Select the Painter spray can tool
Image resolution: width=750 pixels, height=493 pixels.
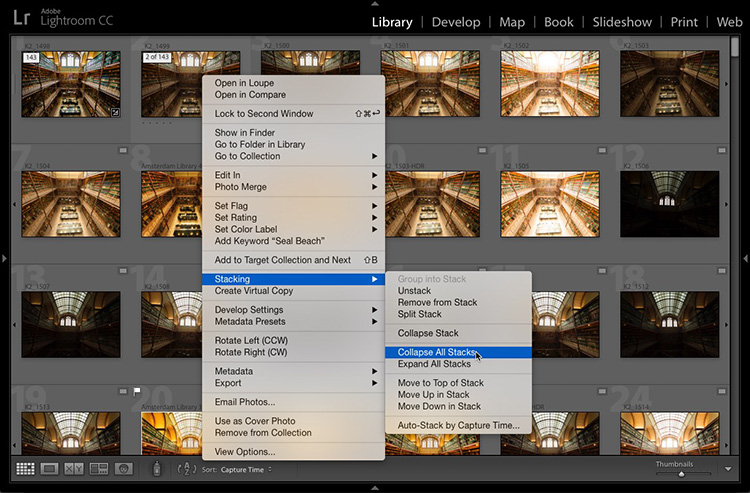tap(156, 469)
